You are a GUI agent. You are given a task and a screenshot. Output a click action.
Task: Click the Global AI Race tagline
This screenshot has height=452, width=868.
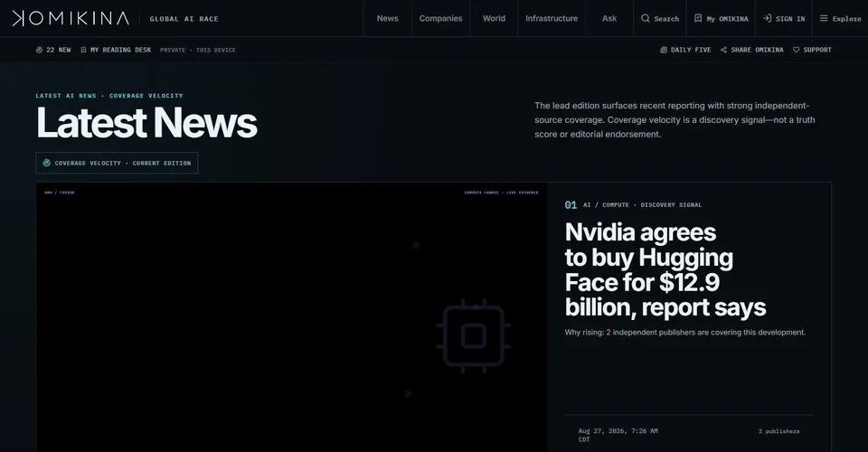click(x=184, y=19)
